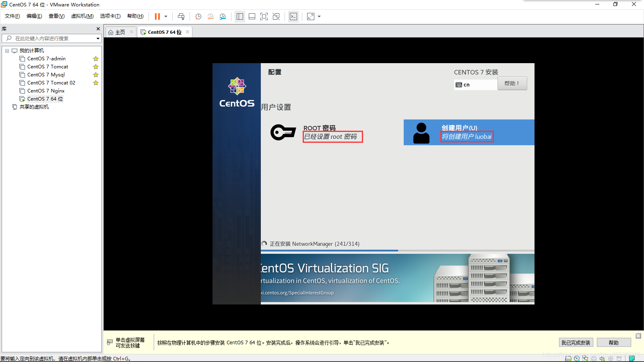This screenshot has width=644, height=362.
Task: Toggle favorite star for CentOS 7 Tomcat
Action: (x=96, y=67)
